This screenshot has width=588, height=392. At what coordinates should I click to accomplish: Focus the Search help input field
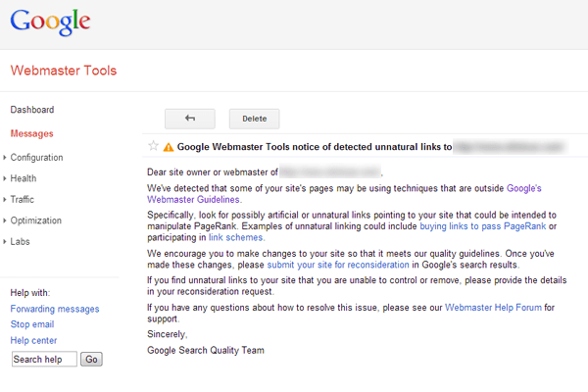(44, 359)
